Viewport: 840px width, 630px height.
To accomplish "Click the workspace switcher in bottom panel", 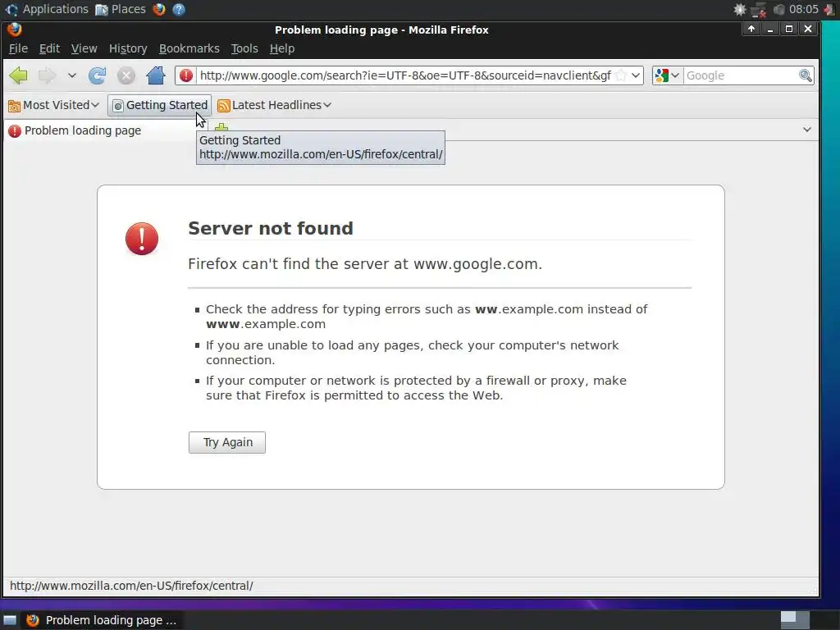I will pyautogui.click(x=795, y=620).
